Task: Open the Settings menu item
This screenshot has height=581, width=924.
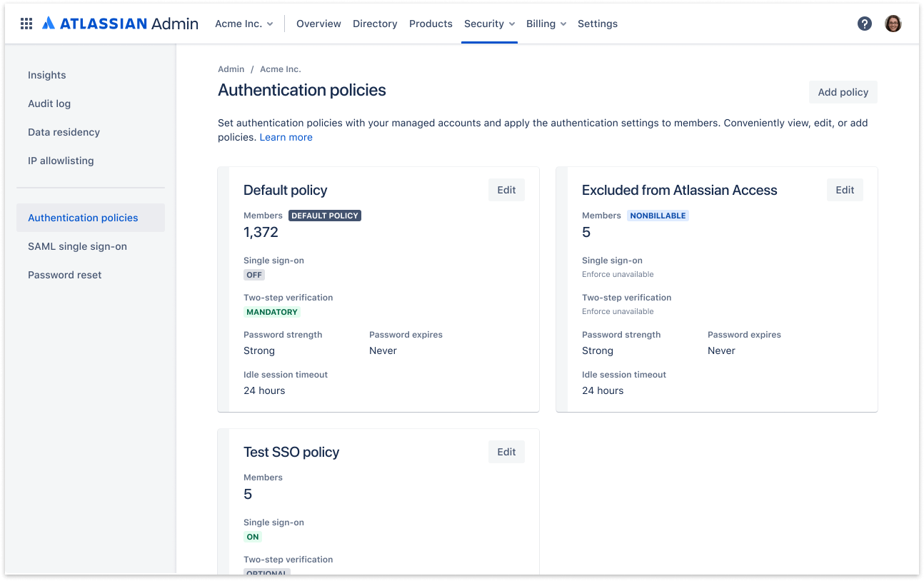Action: 598,24
